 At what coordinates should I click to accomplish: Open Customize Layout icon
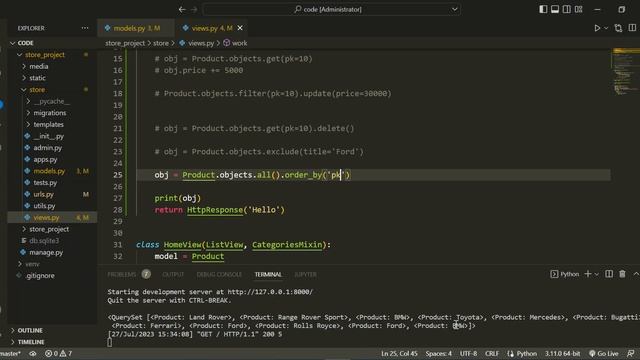point(578,9)
